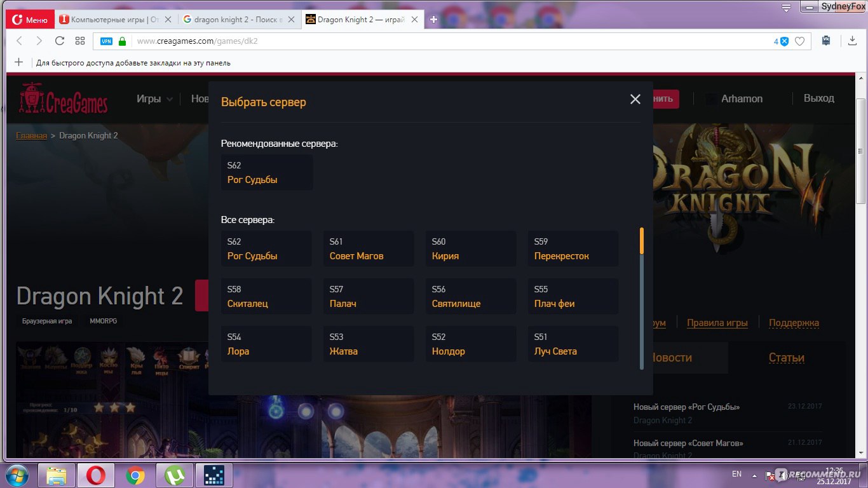Screen dimensions: 868x488
Task: Click the green security padlock icon
Action: click(x=123, y=41)
